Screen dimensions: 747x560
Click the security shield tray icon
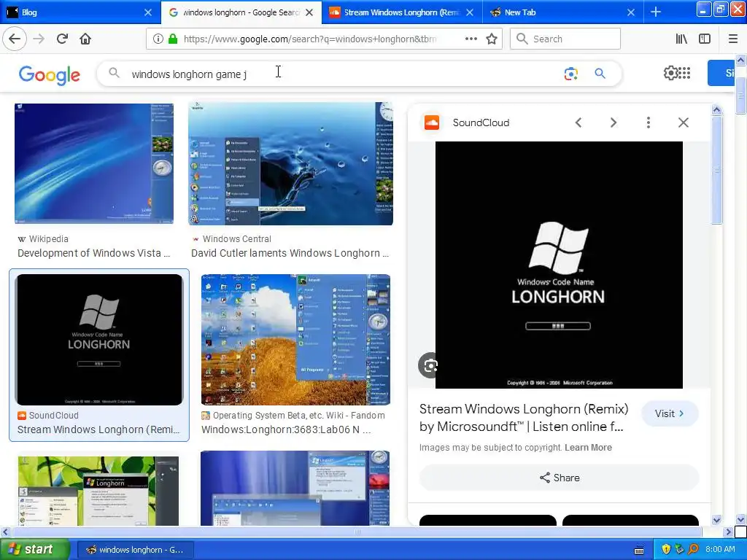coord(666,549)
